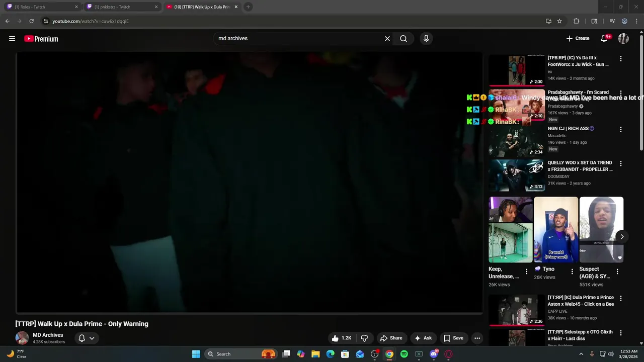Open options for QUELLY WOO video
This screenshot has height=362, width=644.
pos(620,163)
